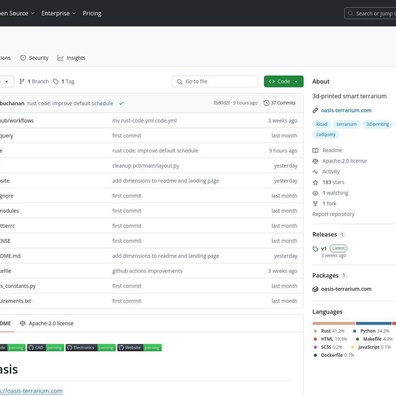
Task: Click the Insights graph icon
Action: click(60, 58)
